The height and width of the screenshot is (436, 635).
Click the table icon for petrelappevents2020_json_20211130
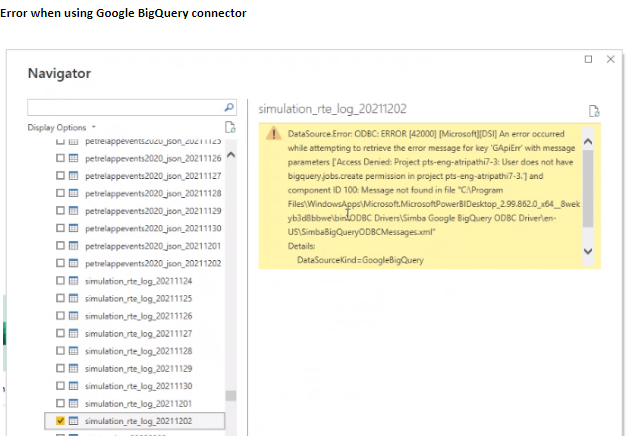click(73, 228)
